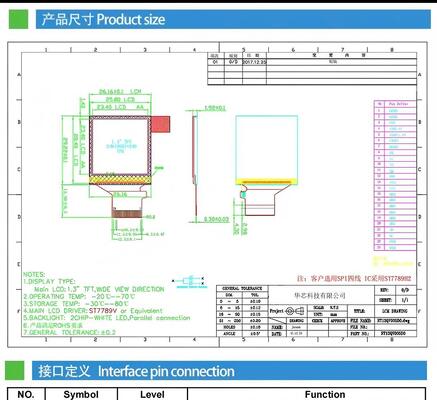The width and height of the screenshot is (437, 400).
Task: Click the red SPI note mentioning ST7789H2
Action: point(354,278)
